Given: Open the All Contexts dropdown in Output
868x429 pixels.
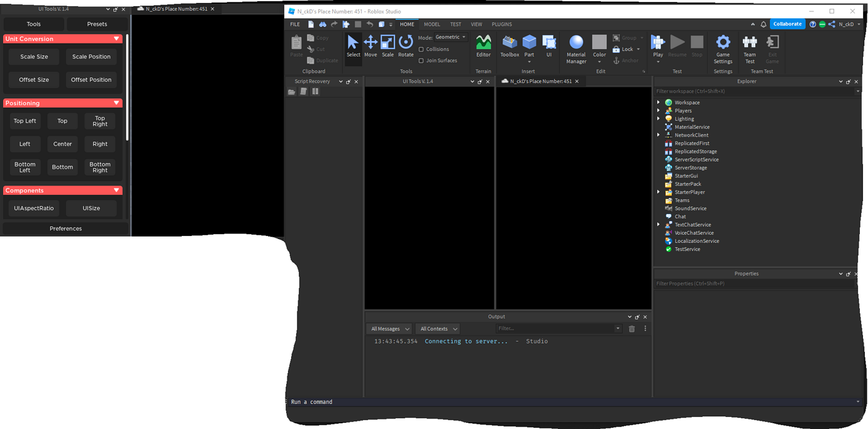Looking at the screenshot, I should (438, 328).
